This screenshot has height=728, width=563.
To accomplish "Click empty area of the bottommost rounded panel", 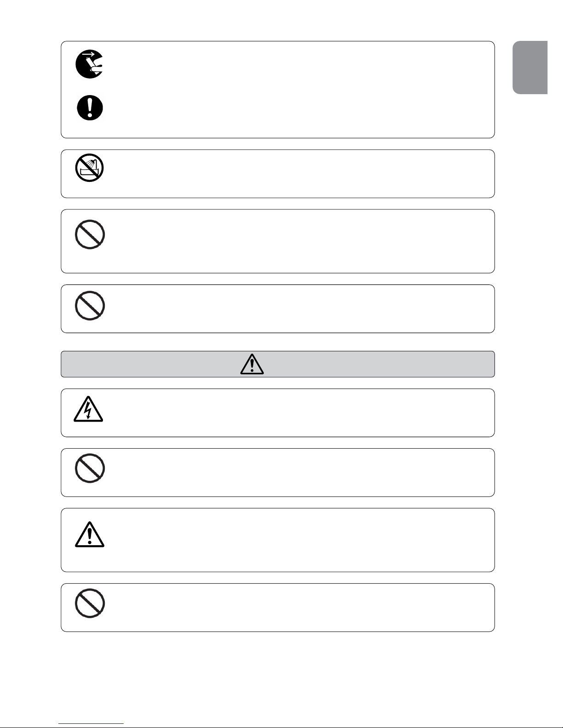I will coord(299,608).
